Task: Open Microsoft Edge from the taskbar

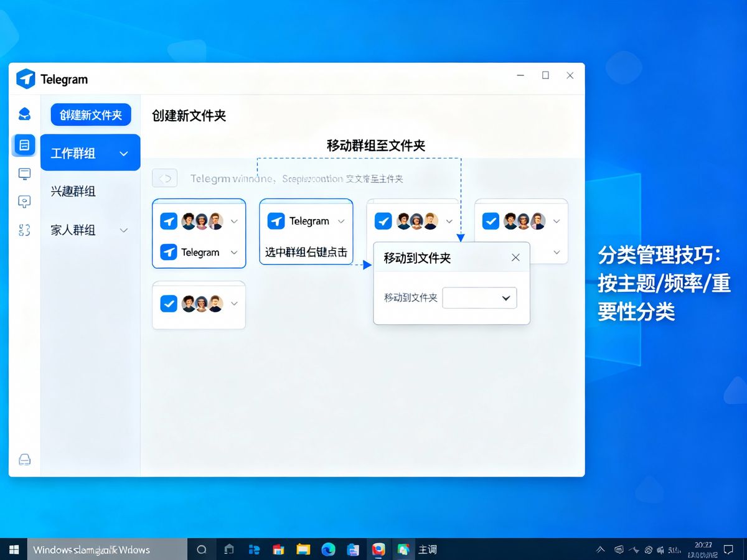Action: click(328, 549)
